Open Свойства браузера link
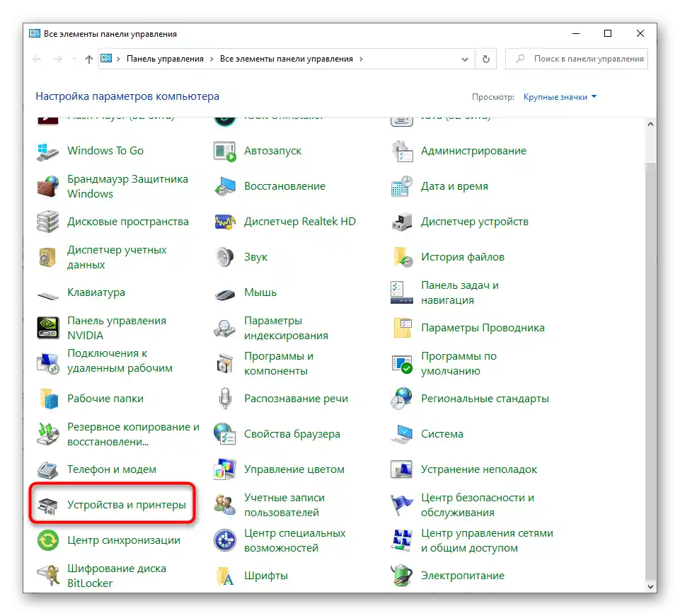Viewport: 680px width, 616px height. click(x=292, y=434)
